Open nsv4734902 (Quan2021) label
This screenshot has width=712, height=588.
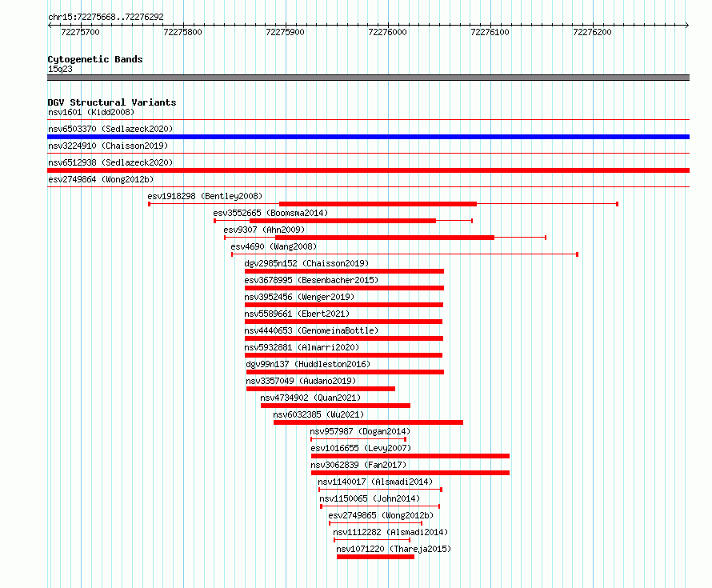(x=310, y=398)
